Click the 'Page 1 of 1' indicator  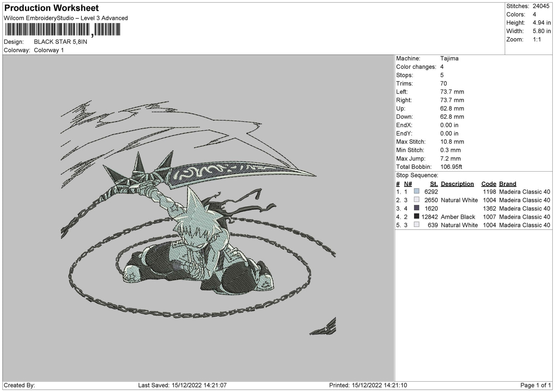click(x=535, y=385)
